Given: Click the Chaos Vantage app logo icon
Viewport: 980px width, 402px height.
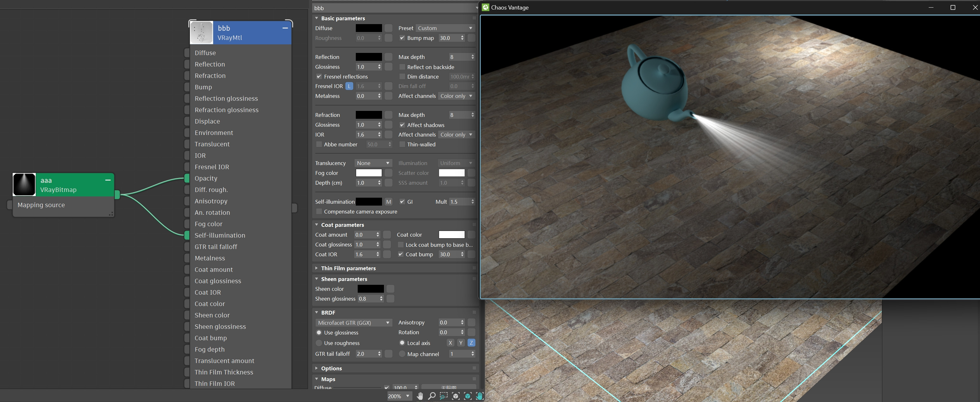Looking at the screenshot, I should 486,7.
